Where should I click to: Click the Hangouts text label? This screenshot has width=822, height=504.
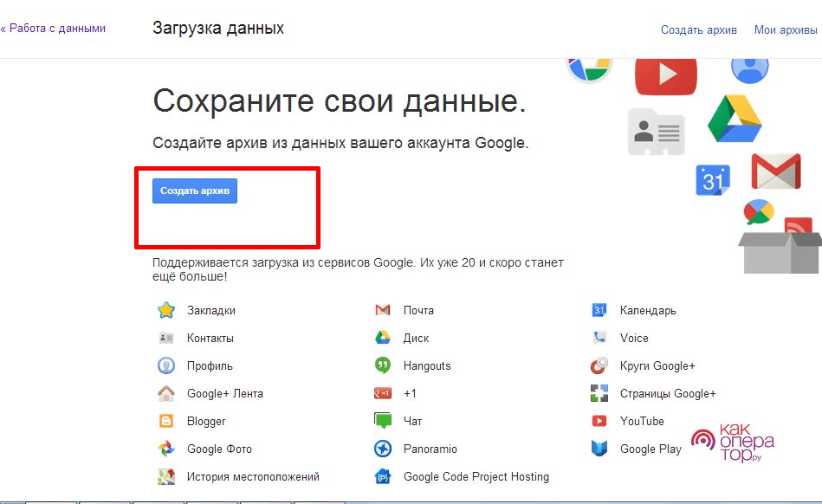point(427,365)
